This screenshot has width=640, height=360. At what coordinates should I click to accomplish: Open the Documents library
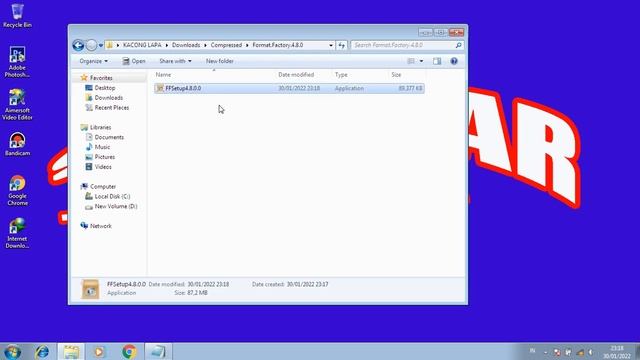coord(109,137)
